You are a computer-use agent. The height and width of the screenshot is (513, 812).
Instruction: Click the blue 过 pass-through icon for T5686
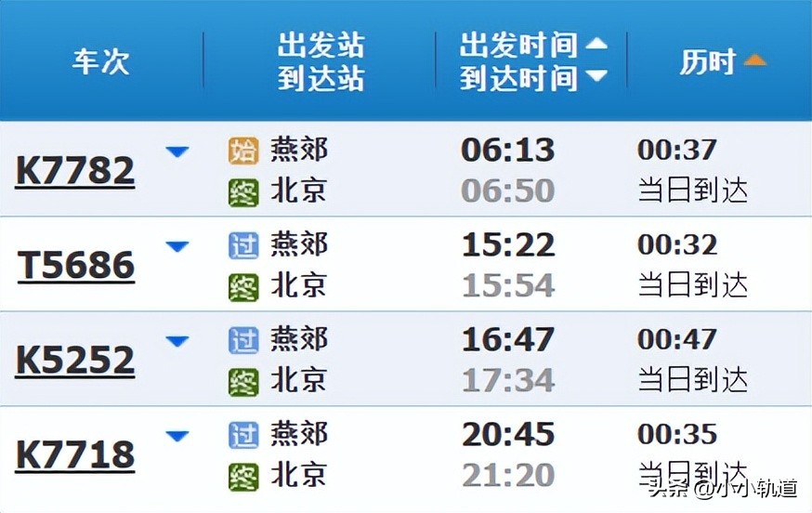coord(242,245)
